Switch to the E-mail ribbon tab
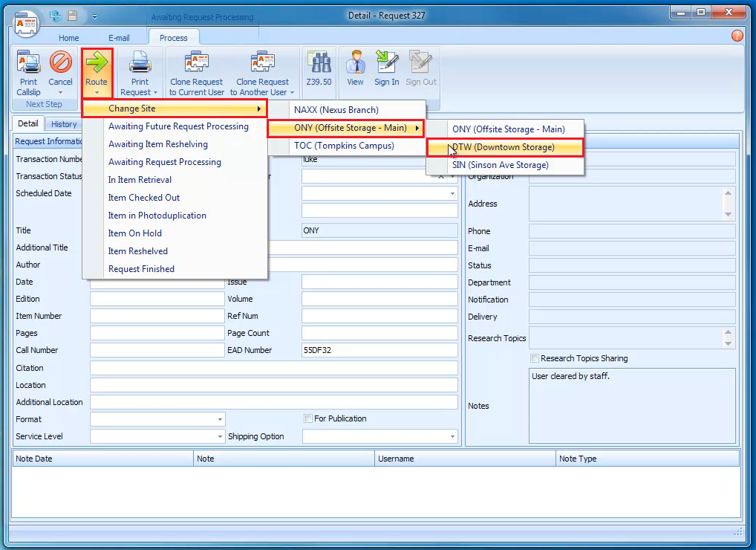This screenshot has height=550, width=756. pyautogui.click(x=119, y=38)
